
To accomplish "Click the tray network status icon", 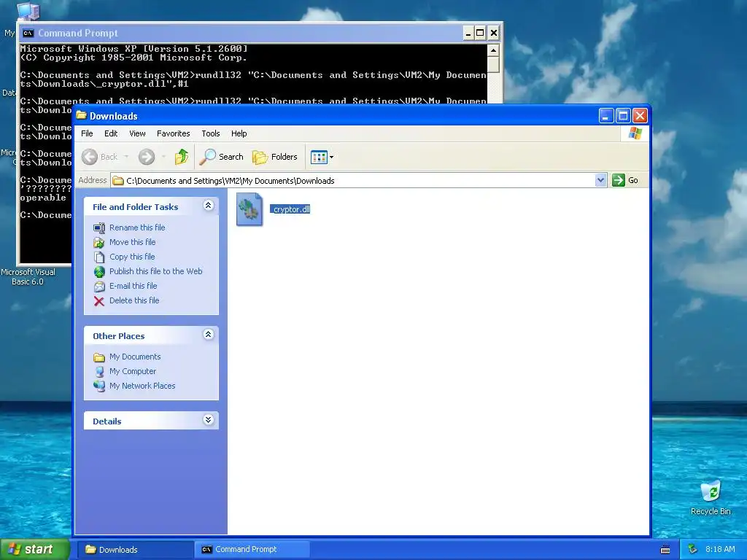I will 693,549.
